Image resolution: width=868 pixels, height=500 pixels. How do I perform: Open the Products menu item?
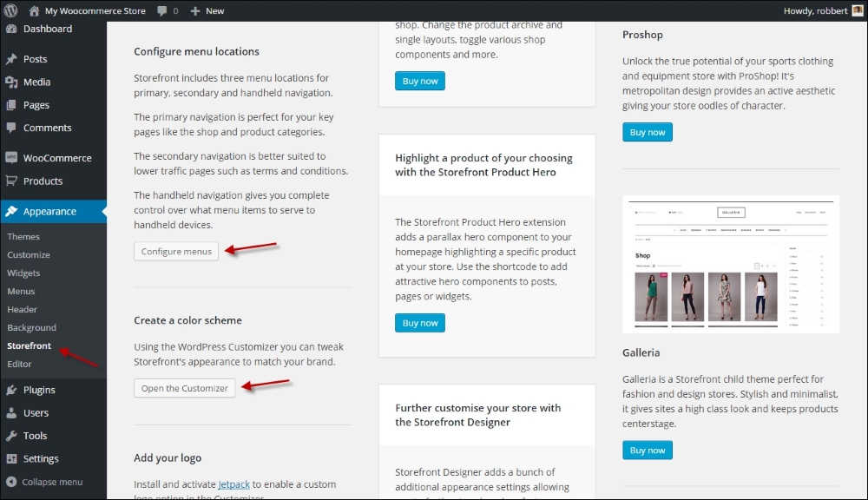(43, 181)
